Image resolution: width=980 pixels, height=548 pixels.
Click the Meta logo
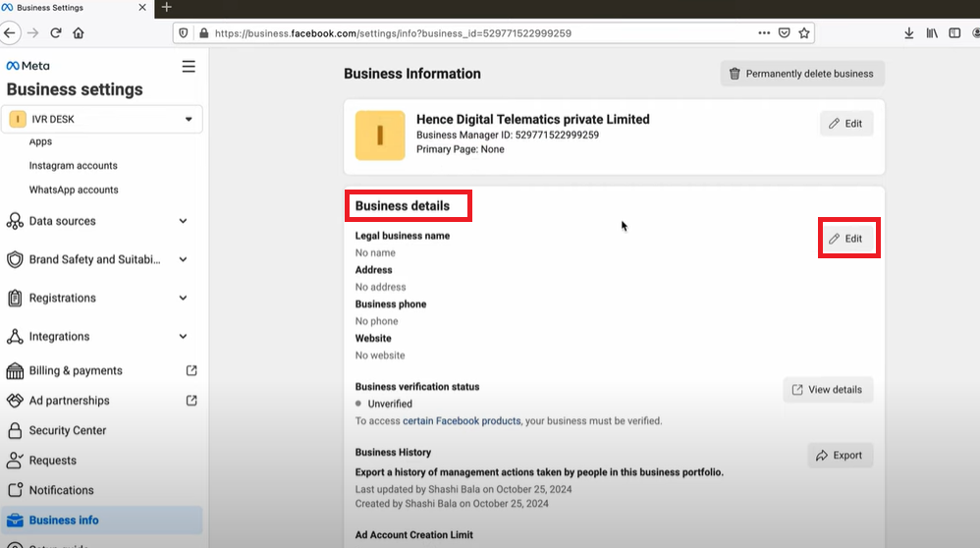pyautogui.click(x=28, y=66)
